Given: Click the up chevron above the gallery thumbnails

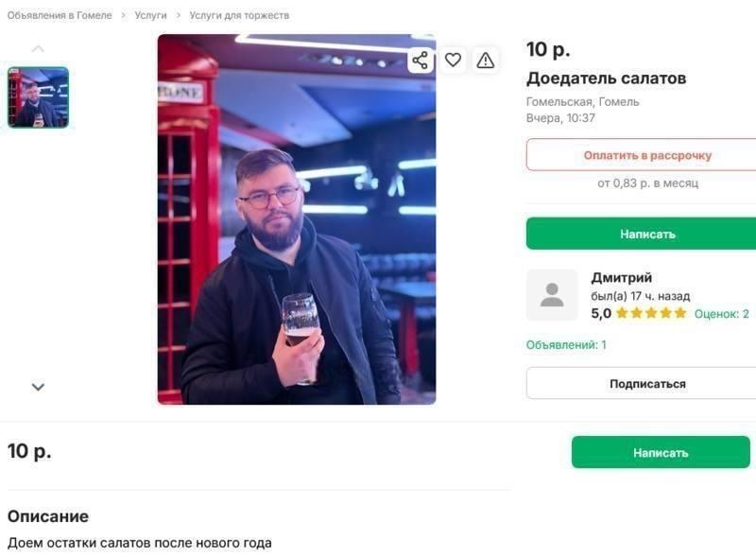Looking at the screenshot, I should 39,45.
